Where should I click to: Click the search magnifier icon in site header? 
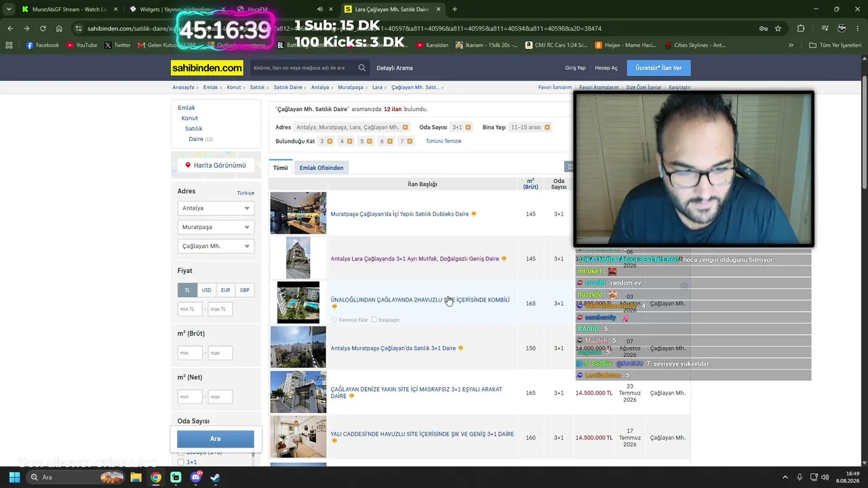pyautogui.click(x=362, y=68)
